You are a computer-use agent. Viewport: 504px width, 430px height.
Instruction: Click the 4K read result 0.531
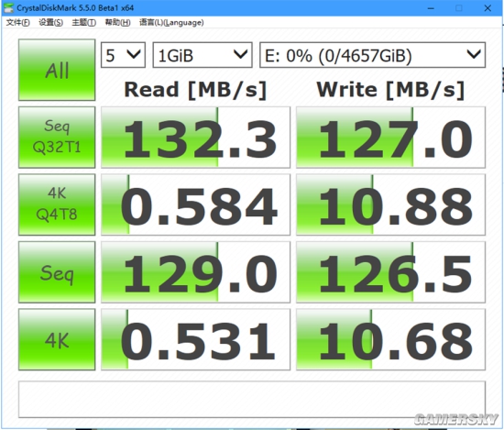point(196,339)
